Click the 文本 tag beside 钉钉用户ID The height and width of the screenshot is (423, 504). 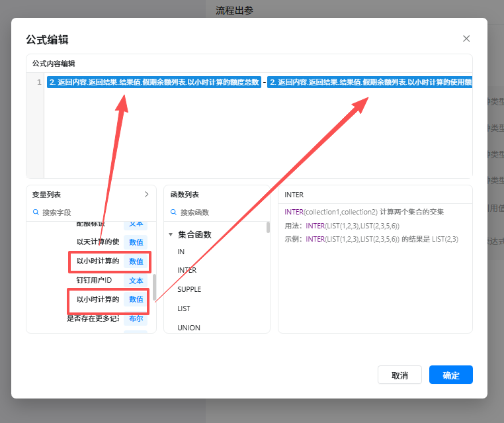click(x=136, y=281)
